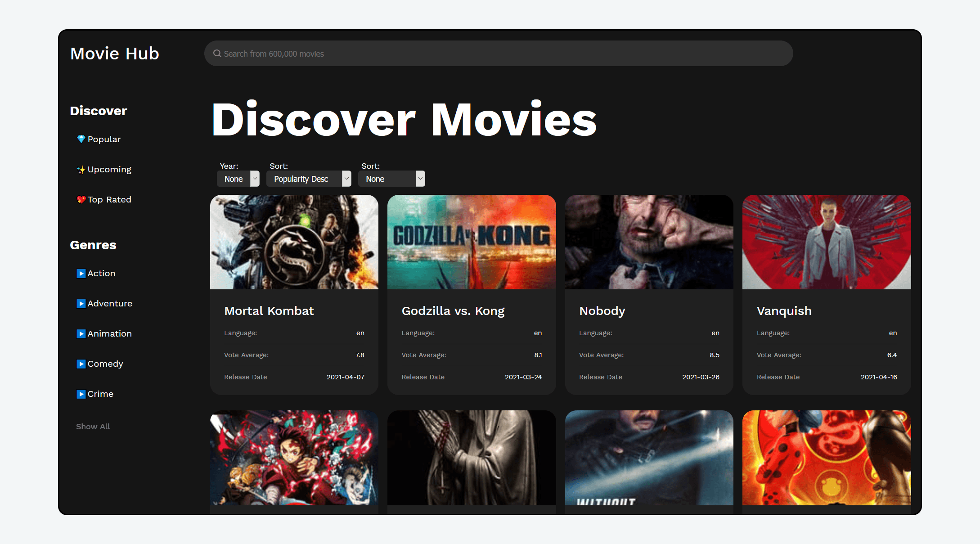Image resolution: width=980 pixels, height=544 pixels.
Task: Open the Vanquish movie poster
Action: pos(827,242)
